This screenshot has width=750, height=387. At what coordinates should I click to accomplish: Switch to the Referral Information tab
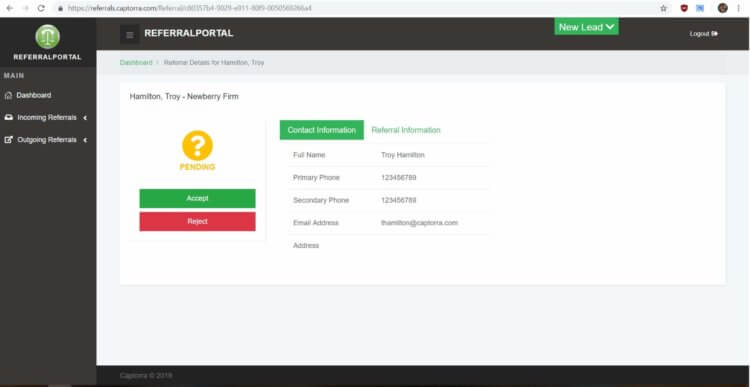pyautogui.click(x=406, y=130)
